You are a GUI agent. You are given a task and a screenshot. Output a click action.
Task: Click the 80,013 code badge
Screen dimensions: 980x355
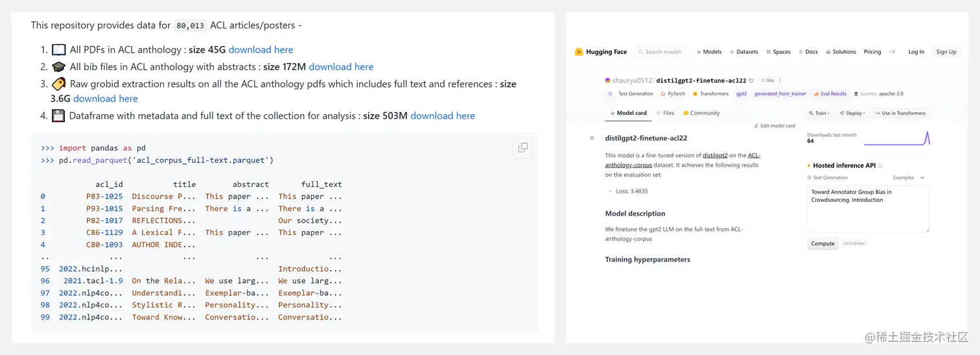pyautogui.click(x=190, y=26)
